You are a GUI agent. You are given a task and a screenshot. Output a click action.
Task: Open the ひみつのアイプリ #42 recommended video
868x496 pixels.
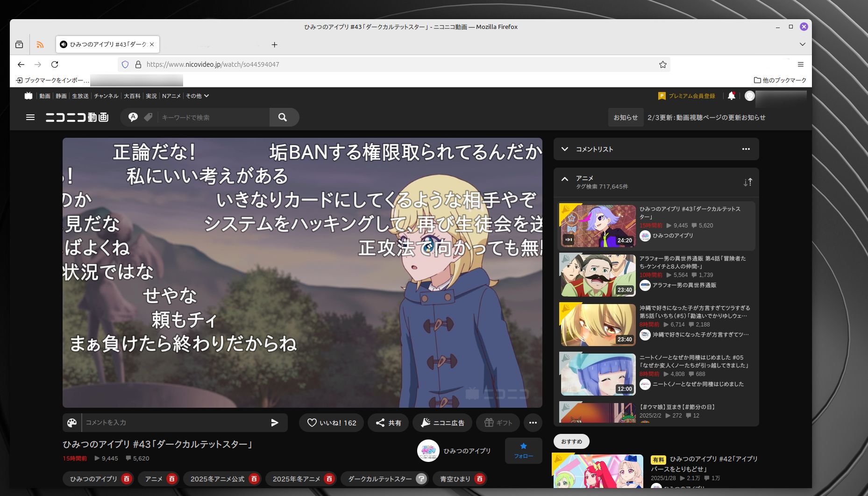pos(598,472)
